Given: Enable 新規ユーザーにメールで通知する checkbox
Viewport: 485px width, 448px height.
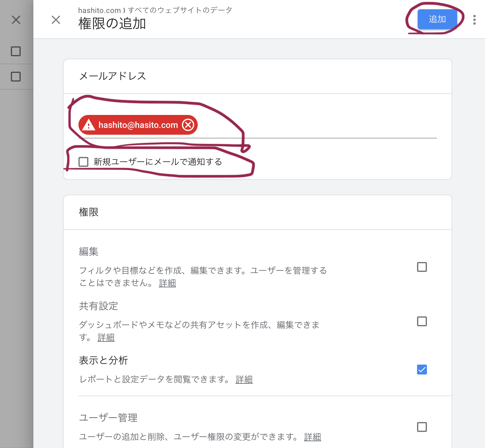Looking at the screenshot, I should coord(83,162).
